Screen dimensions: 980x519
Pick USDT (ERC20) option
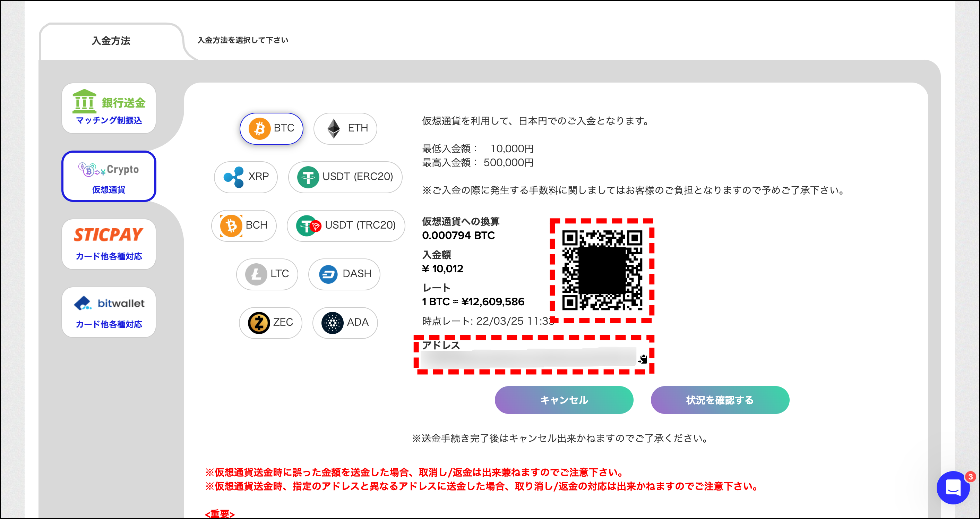345,177
